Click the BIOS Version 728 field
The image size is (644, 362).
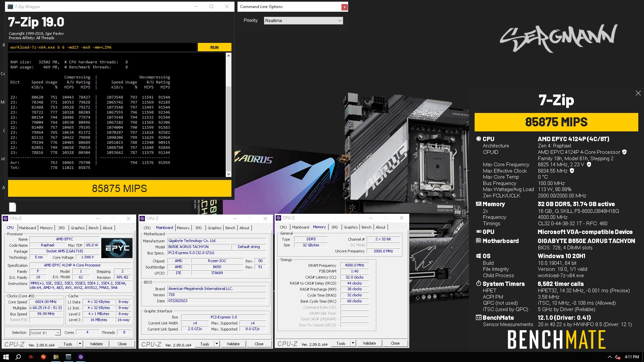tap(217, 295)
